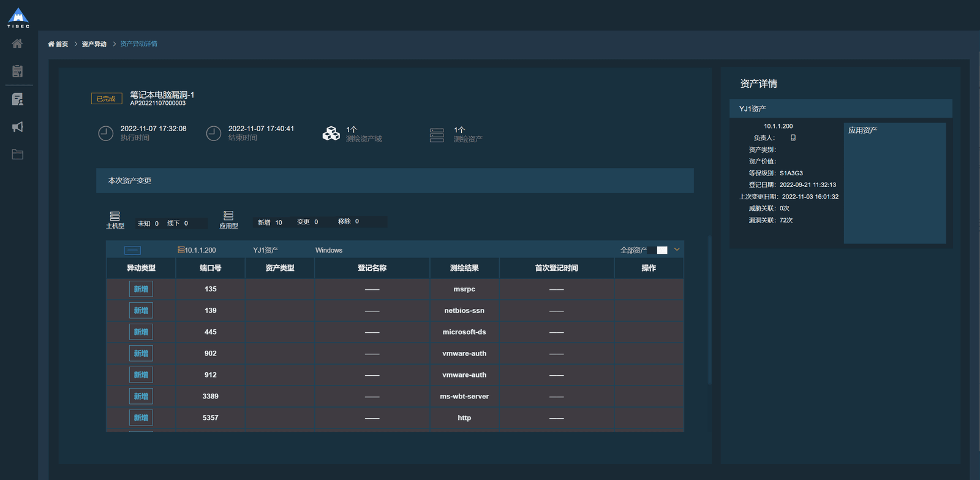The height and width of the screenshot is (480, 980).
Task: Click the server icon for 测绘资产
Action: tap(437, 135)
